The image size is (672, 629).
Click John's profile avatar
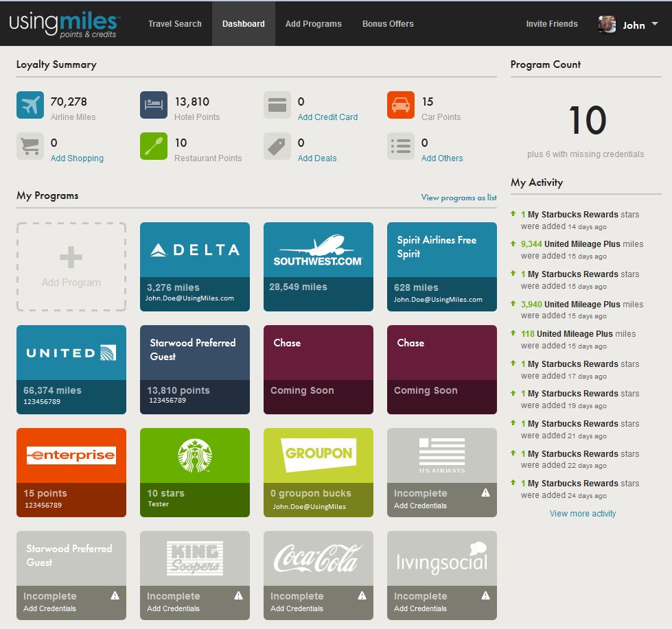tap(607, 25)
